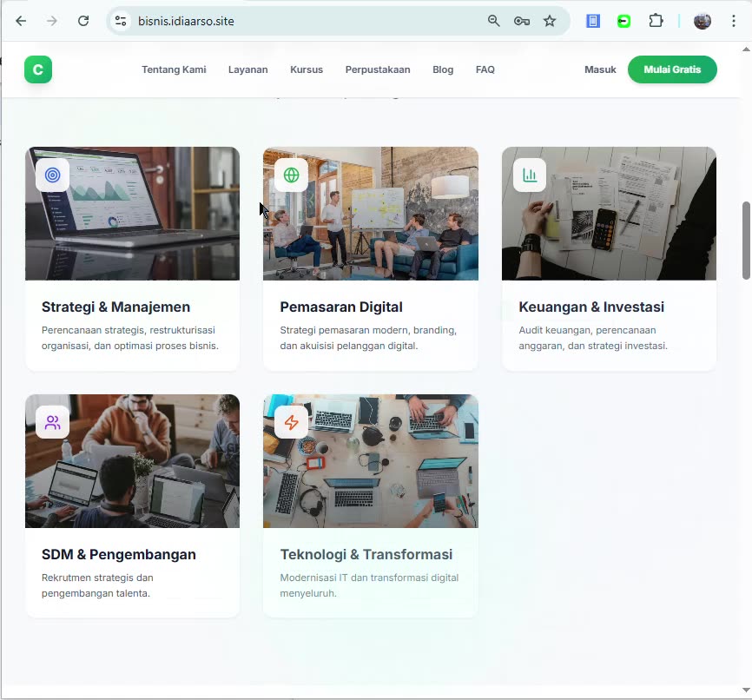Open the Blog navigation item
752x700 pixels.
[443, 69]
